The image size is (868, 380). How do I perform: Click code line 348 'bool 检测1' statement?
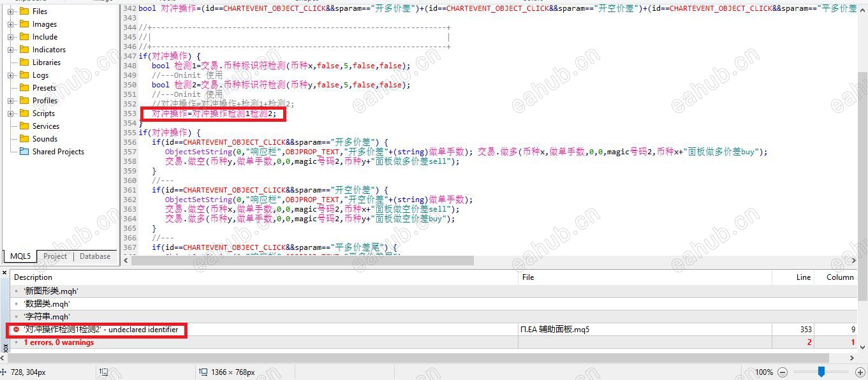(281, 66)
